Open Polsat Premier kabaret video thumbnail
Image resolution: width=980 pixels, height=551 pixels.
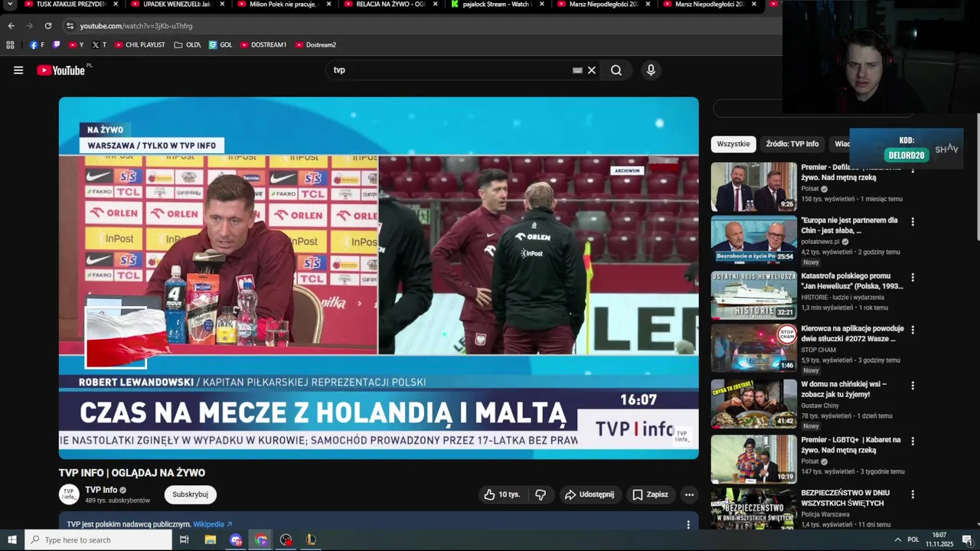click(753, 187)
